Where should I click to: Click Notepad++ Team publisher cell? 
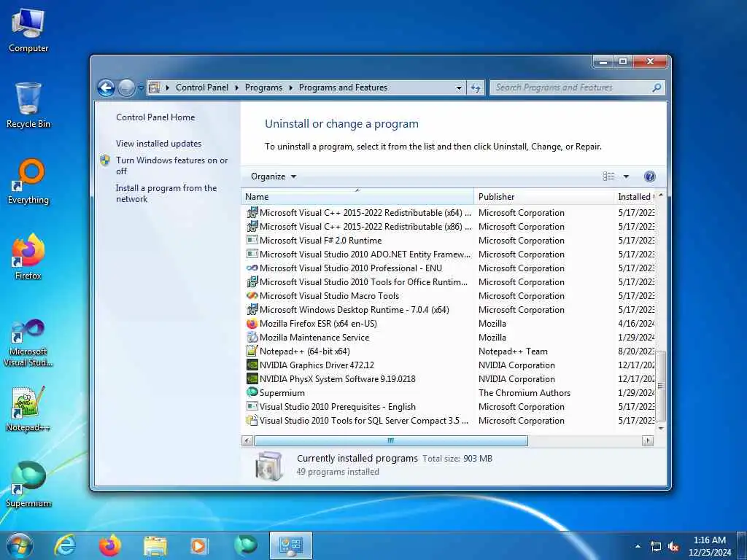(513, 351)
